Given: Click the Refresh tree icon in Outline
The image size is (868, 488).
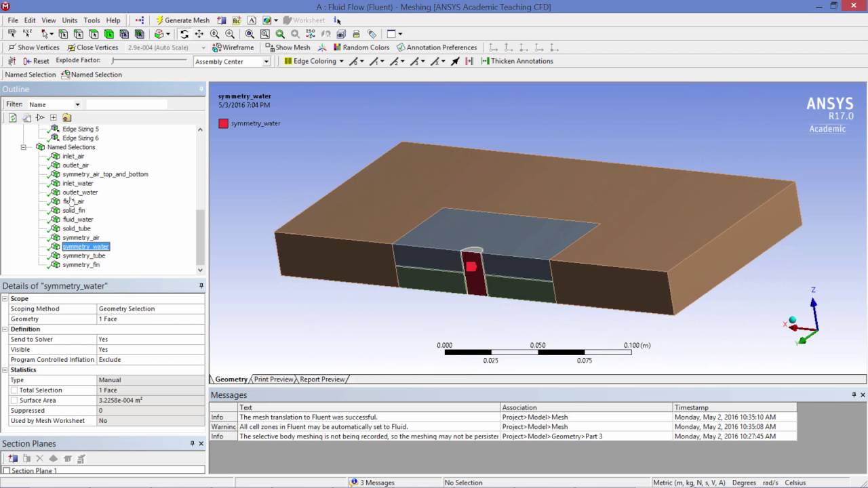Looking at the screenshot, I should click(x=12, y=117).
